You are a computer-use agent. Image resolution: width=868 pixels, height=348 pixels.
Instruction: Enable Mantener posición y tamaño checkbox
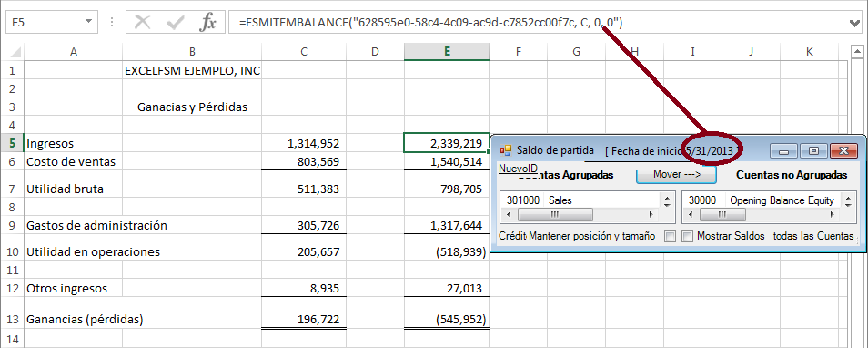click(670, 237)
